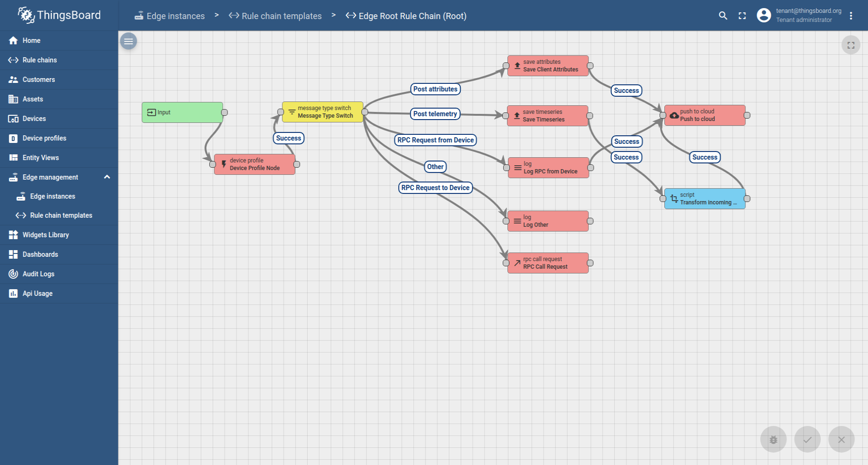
Task: Click the Post telemetry link label
Action: tap(435, 114)
